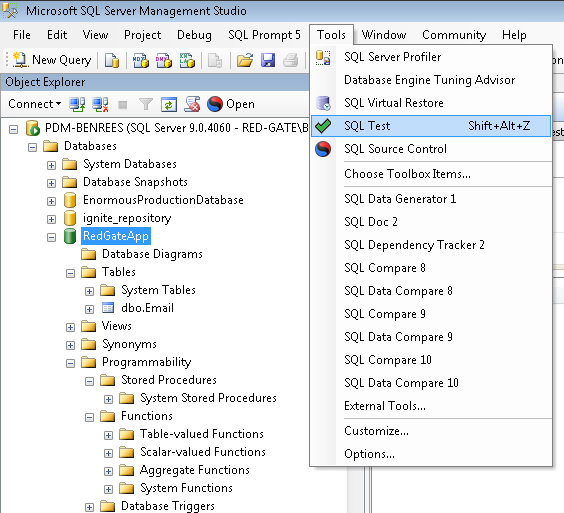Click the SQL Virtual Restore menu icon
Screen dimensions: 564x513
323,103
